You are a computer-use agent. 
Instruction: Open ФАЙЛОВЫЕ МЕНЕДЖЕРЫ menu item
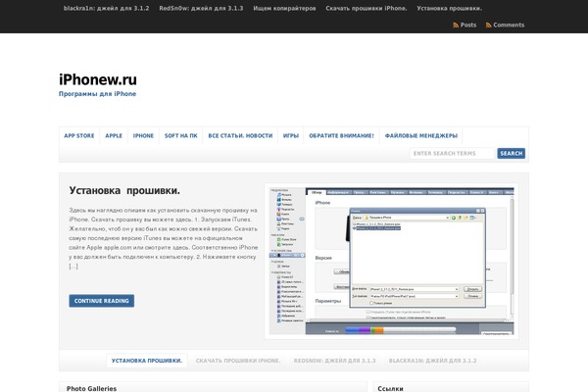421,136
